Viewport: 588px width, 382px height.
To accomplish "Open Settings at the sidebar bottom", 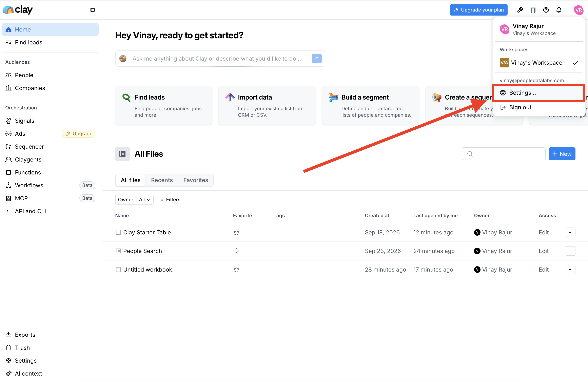I will click(x=50, y=361).
